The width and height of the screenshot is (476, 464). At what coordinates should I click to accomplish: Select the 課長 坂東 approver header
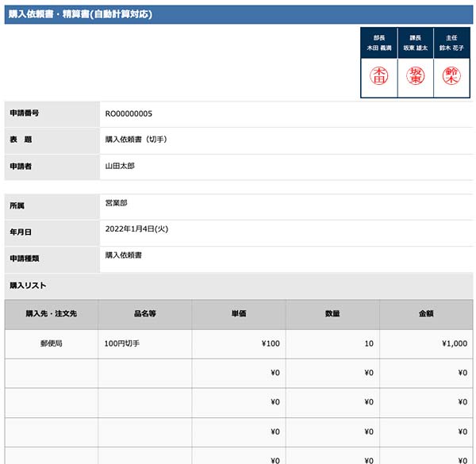(x=415, y=43)
